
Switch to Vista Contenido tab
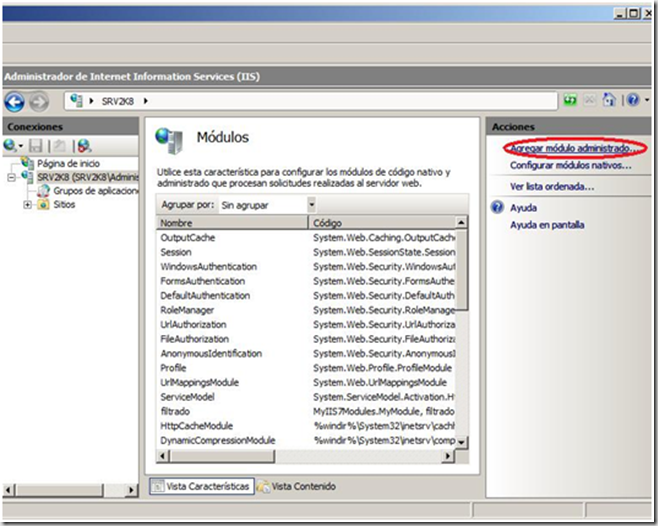297,487
